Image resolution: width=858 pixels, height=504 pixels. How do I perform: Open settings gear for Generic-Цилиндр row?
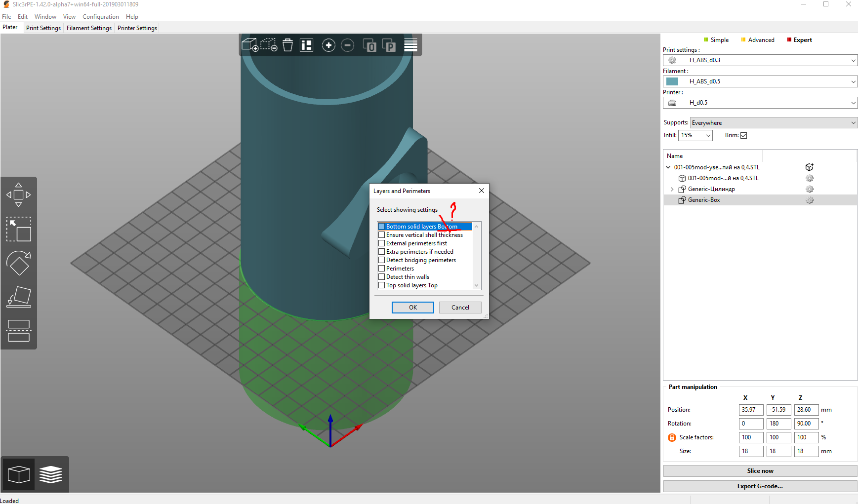click(x=810, y=189)
